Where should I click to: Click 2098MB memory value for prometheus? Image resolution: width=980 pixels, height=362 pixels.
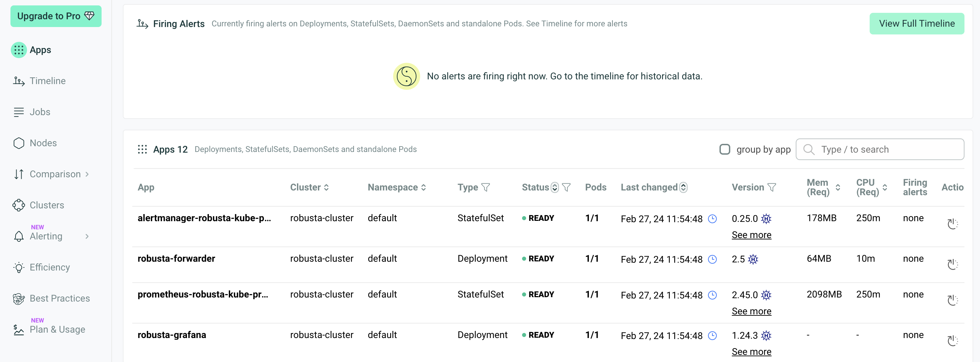point(824,294)
